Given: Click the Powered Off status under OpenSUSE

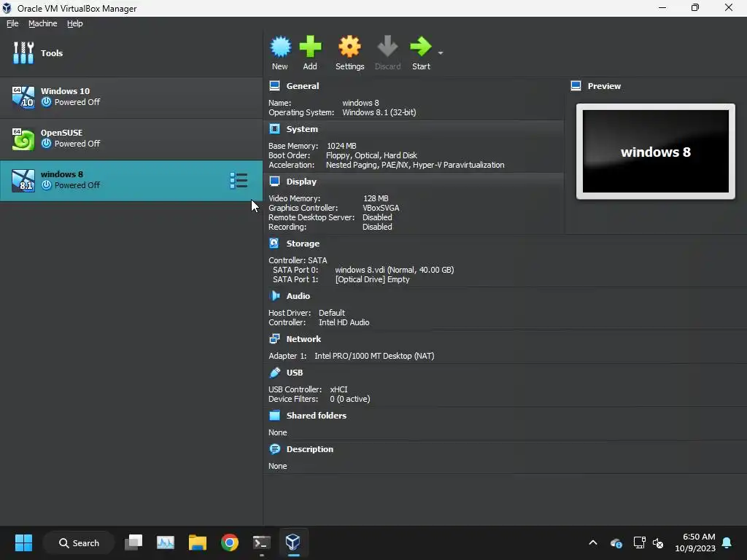Looking at the screenshot, I should point(77,144).
